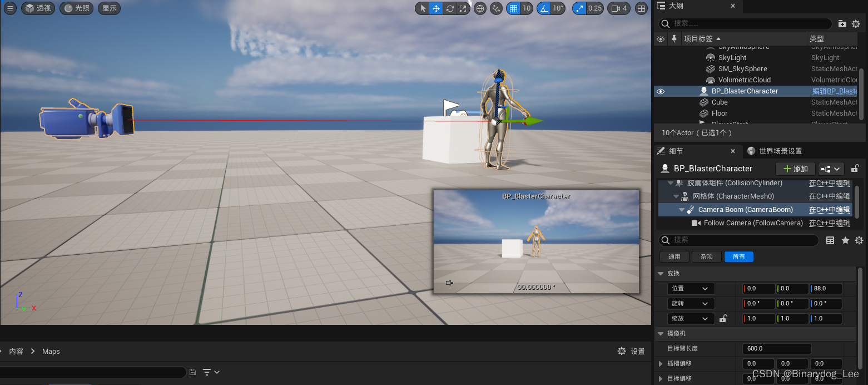Open the 显示 show flags menu
868x385 pixels.
click(x=110, y=8)
